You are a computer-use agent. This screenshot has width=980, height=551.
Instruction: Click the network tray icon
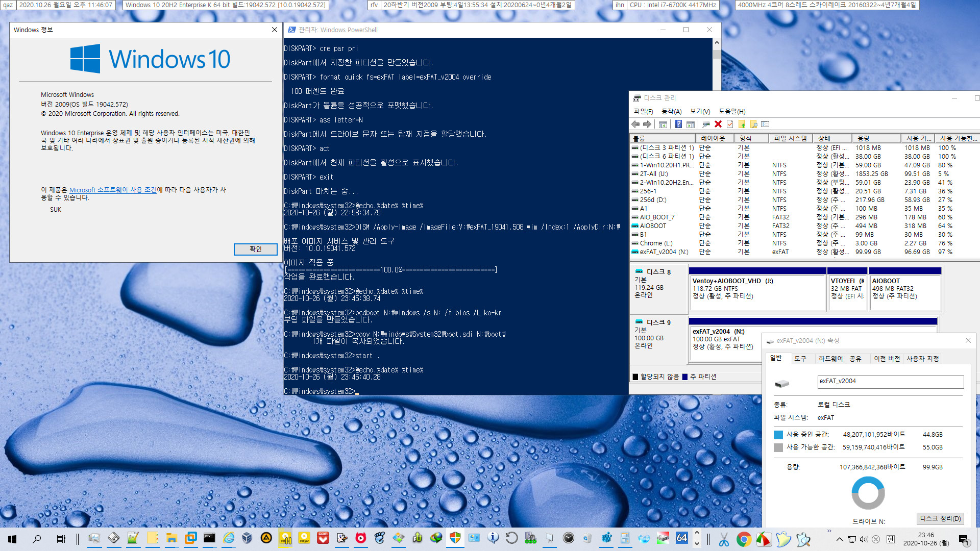(852, 539)
